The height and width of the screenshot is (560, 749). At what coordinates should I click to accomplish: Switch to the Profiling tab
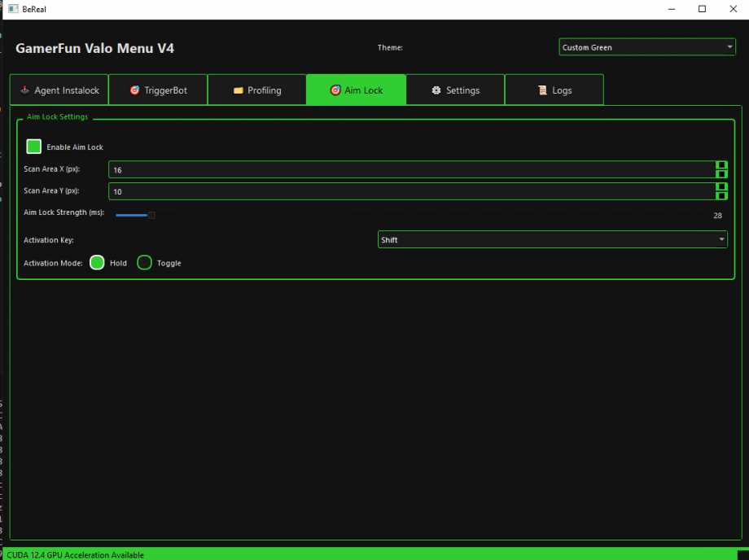[x=256, y=90]
